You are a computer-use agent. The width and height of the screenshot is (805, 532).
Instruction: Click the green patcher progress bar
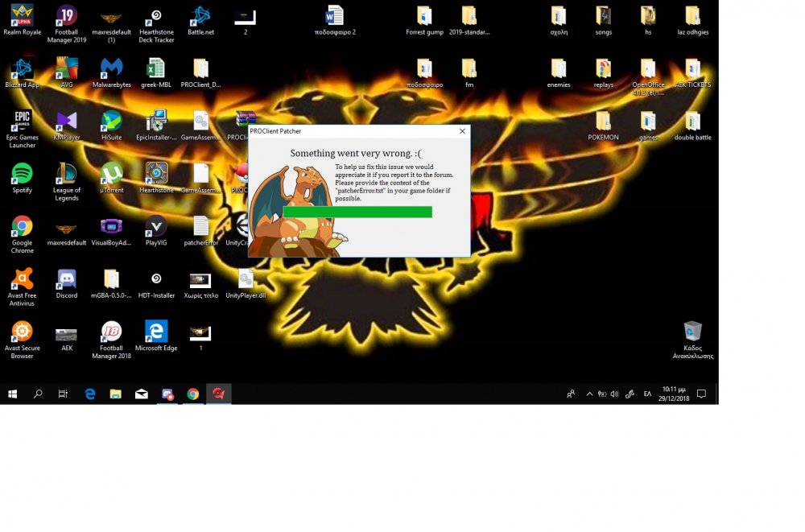(357, 212)
